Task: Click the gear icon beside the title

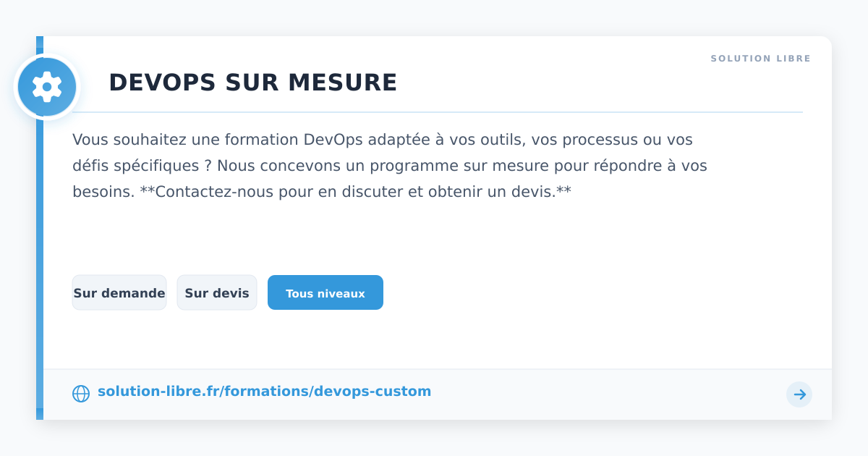Action: point(47,87)
